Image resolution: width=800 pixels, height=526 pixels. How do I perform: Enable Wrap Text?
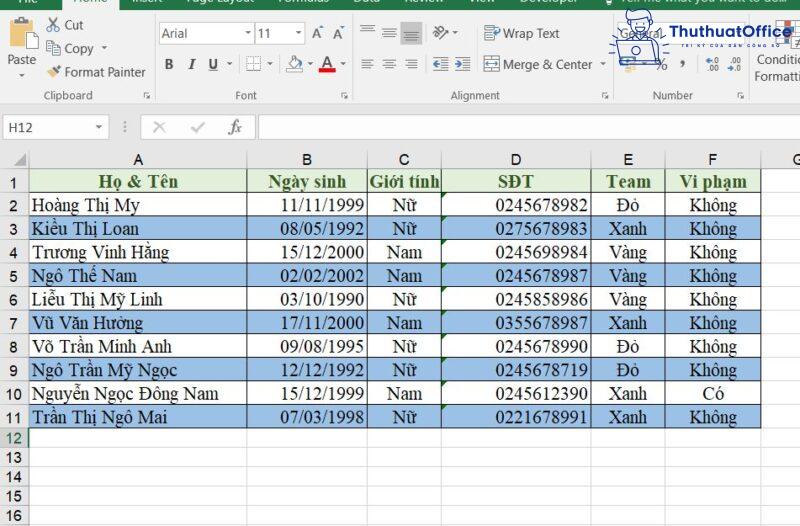(521, 34)
